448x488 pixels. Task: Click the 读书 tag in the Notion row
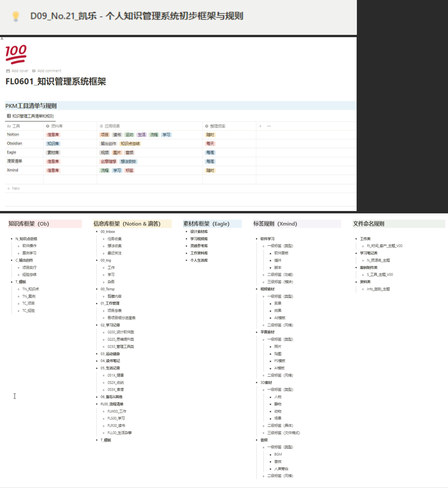pyautogui.click(x=117, y=135)
